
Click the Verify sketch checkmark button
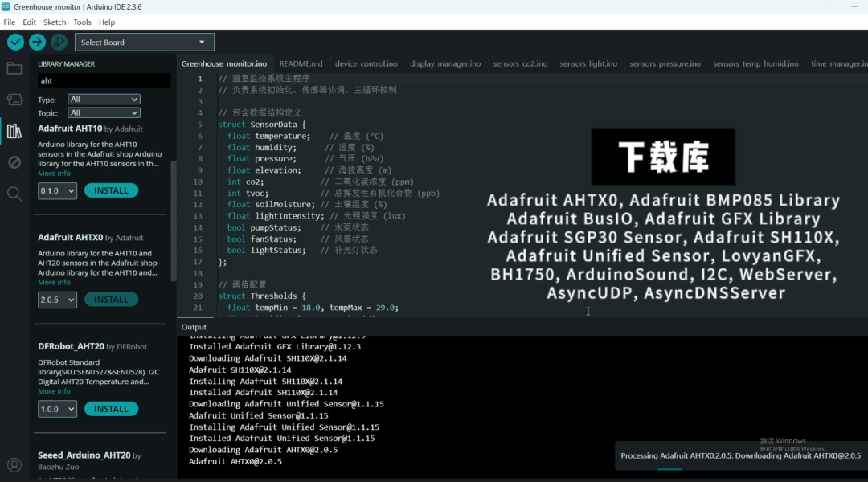[x=15, y=42]
